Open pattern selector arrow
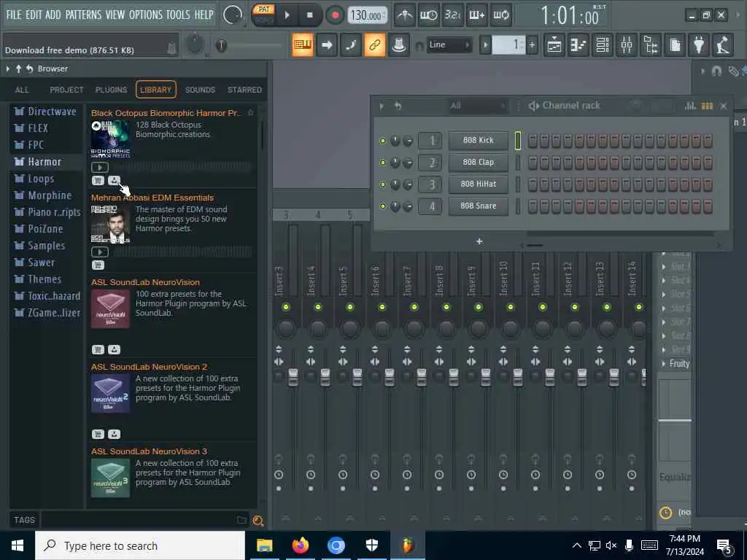 tap(485, 45)
